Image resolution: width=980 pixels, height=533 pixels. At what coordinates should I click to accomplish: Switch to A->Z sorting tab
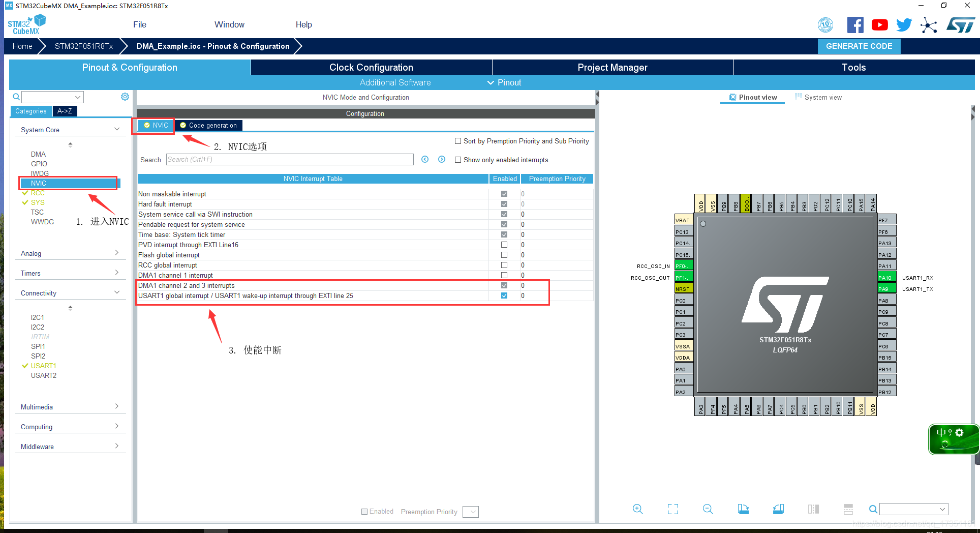[65, 111]
